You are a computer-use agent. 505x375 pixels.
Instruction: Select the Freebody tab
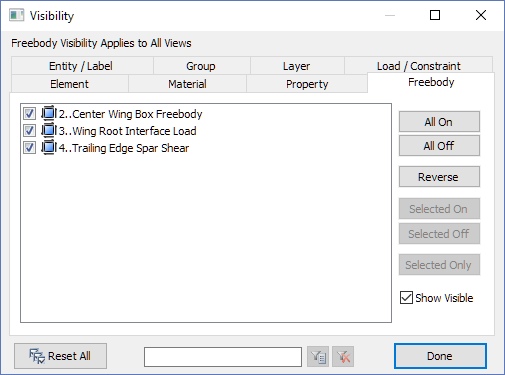[x=431, y=82]
